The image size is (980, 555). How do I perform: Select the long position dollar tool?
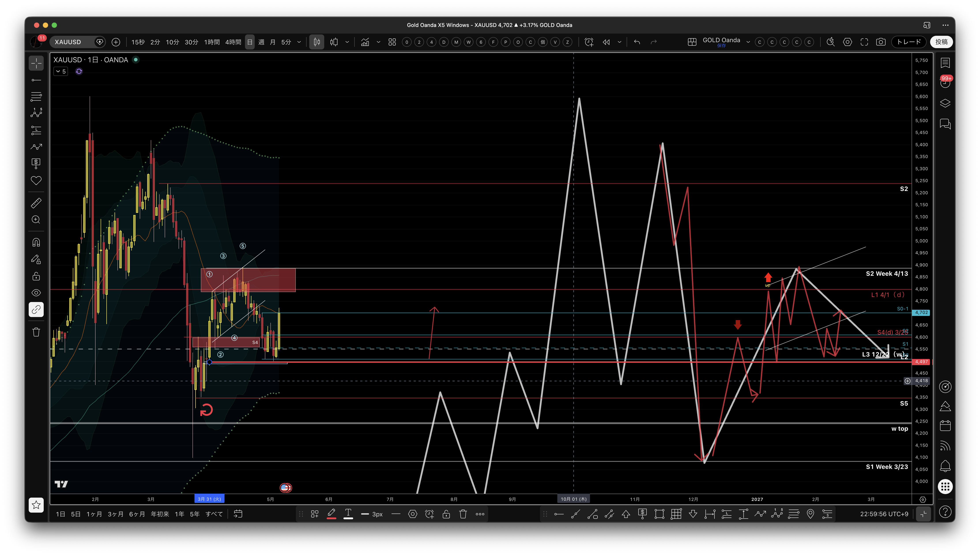pos(36,164)
